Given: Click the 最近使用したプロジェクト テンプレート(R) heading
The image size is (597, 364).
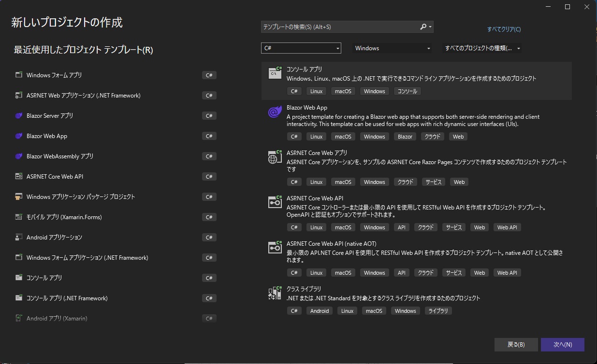Looking at the screenshot, I should [83, 50].
